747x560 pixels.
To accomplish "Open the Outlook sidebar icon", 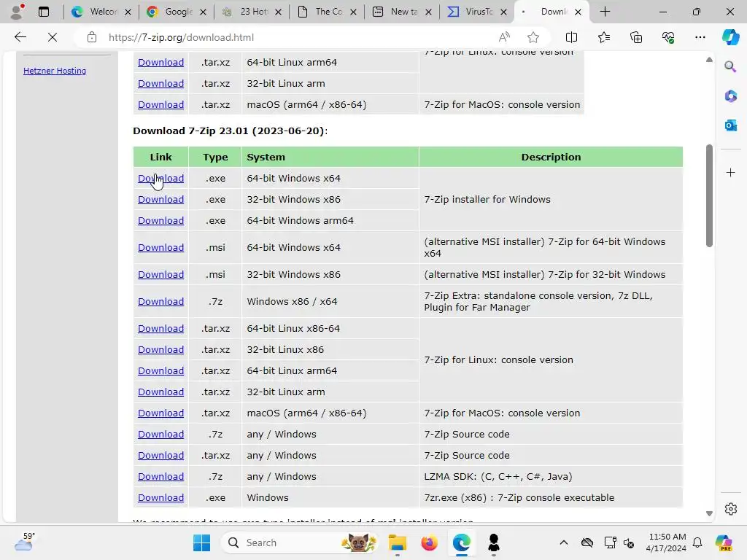I will (730, 125).
